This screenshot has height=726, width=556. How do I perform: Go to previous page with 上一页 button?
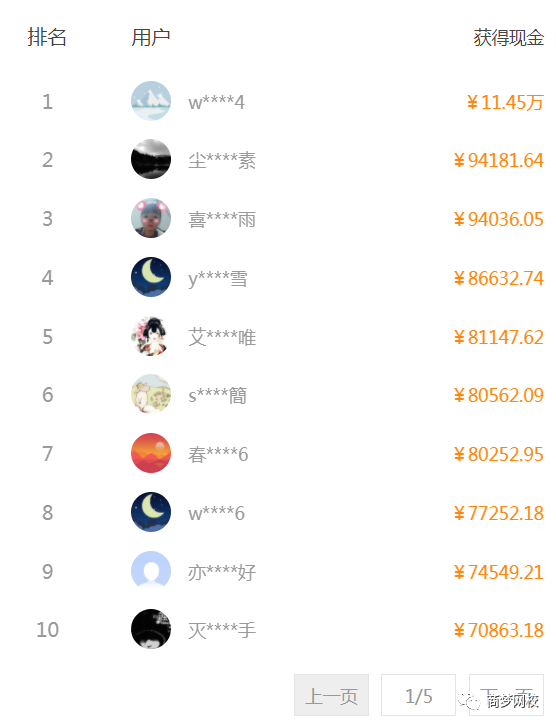click(331, 695)
